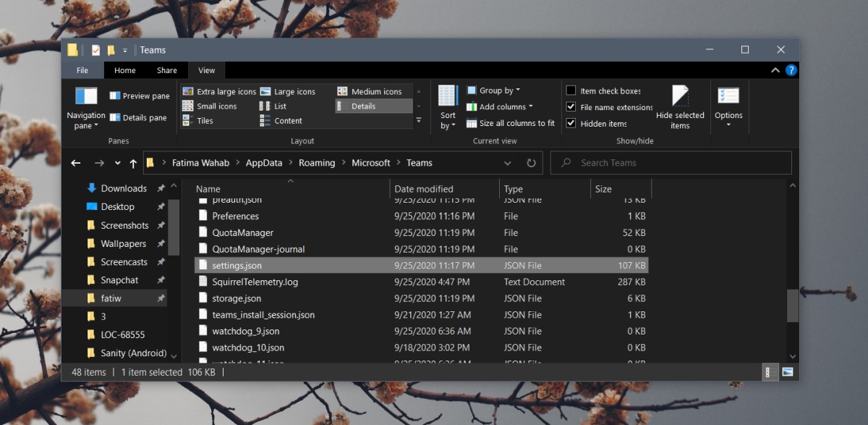Click the Navigation pane icon
868x425 pixels.
(86, 96)
